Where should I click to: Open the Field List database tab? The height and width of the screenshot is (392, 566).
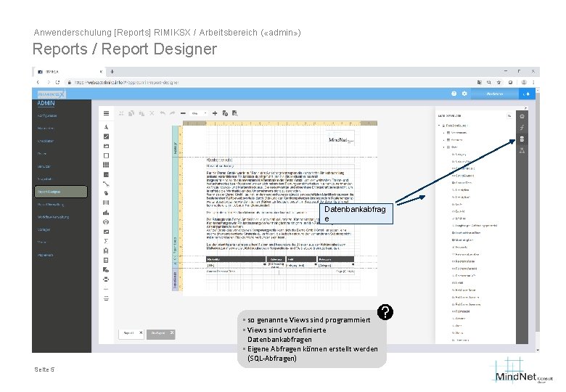point(522,139)
